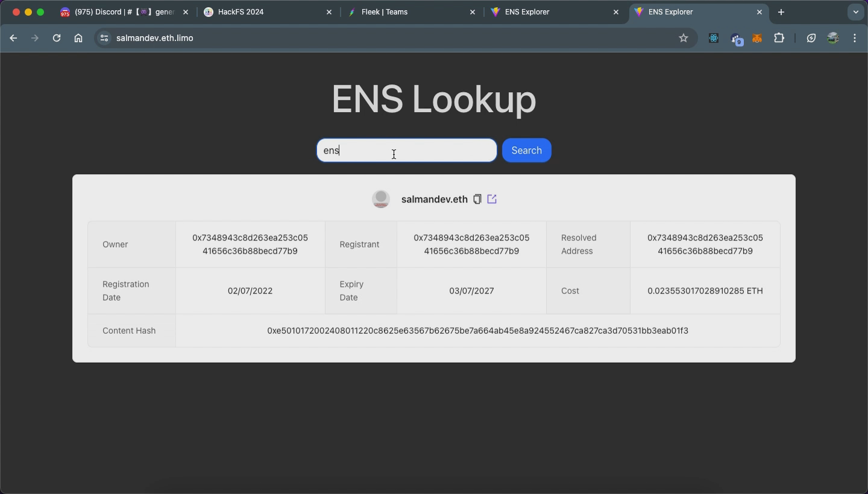The image size is (868, 494).
Task: Click the Content Hash value
Action: pos(478,331)
